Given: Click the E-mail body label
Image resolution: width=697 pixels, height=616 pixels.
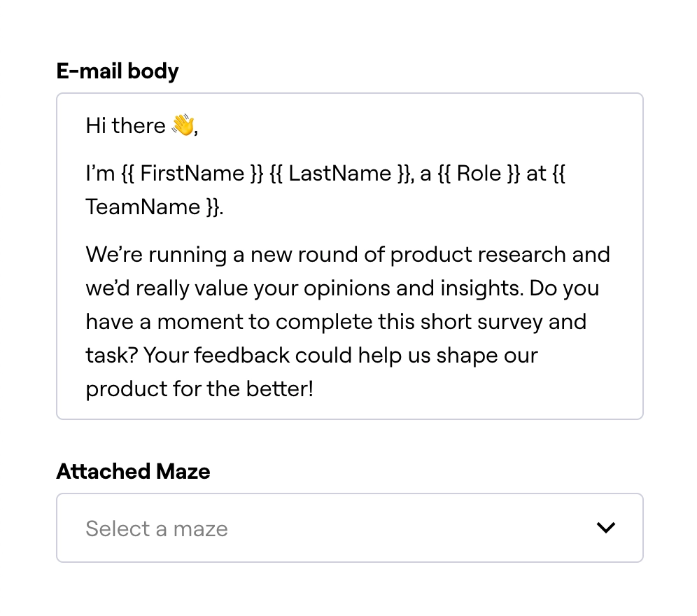Looking at the screenshot, I should pyautogui.click(x=118, y=71).
